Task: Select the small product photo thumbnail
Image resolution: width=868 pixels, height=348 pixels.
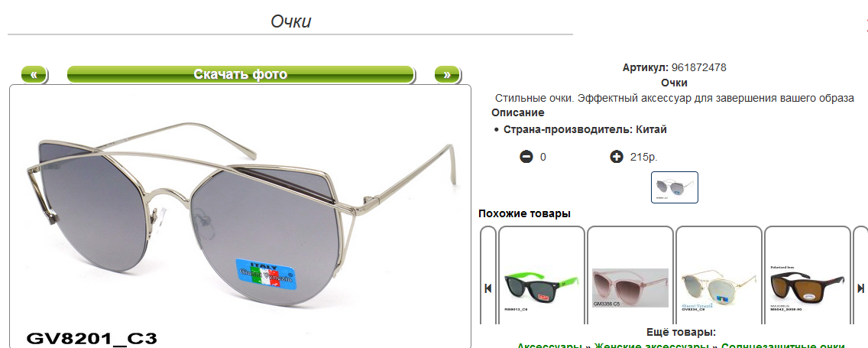Action: click(674, 187)
